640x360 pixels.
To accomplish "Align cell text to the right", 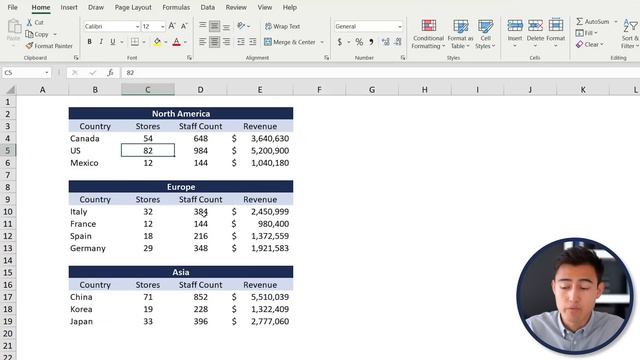I will pos(226,42).
